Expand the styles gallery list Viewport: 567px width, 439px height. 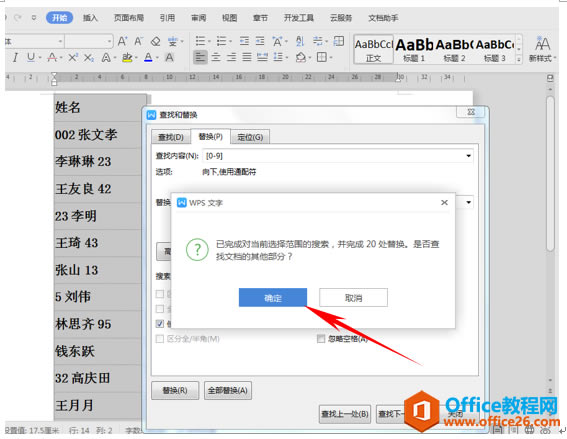point(519,59)
